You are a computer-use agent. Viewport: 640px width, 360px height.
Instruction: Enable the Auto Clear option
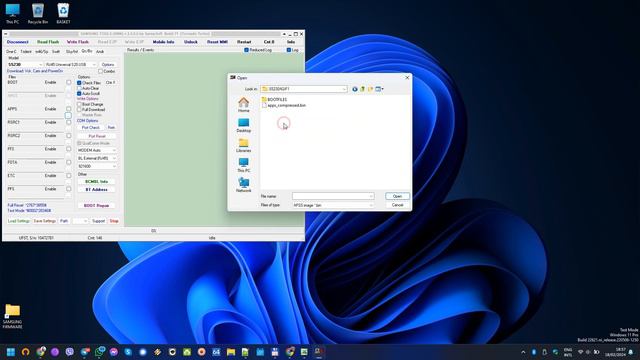(x=79, y=88)
